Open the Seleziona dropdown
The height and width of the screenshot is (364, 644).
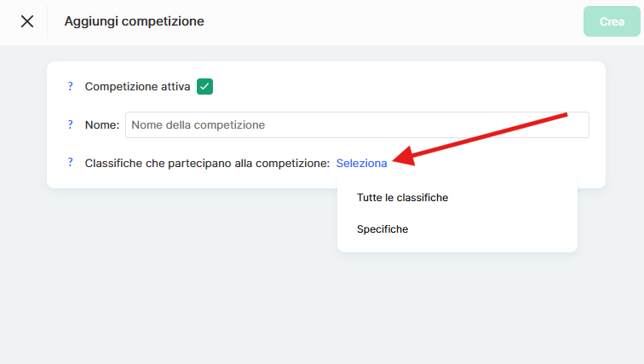coord(361,163)
